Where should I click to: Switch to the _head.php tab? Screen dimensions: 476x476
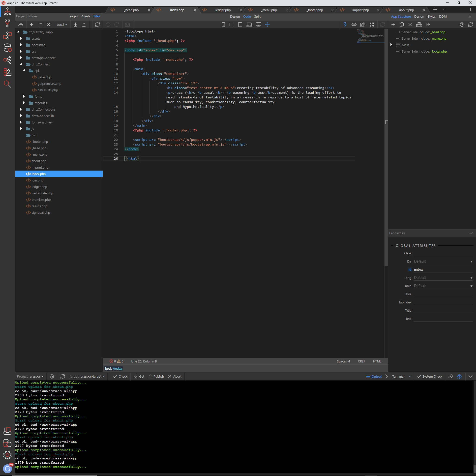[131, 10]
